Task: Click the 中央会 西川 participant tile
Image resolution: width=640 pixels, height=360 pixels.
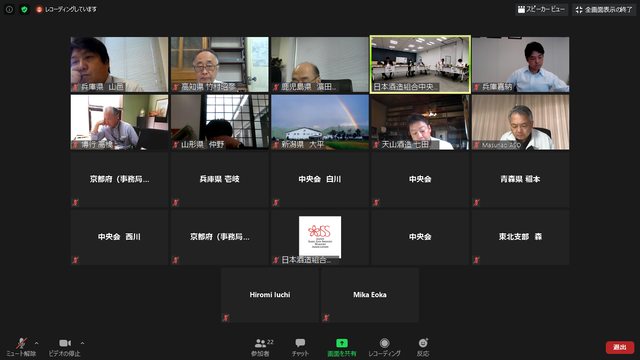Action: pos(119,238)
